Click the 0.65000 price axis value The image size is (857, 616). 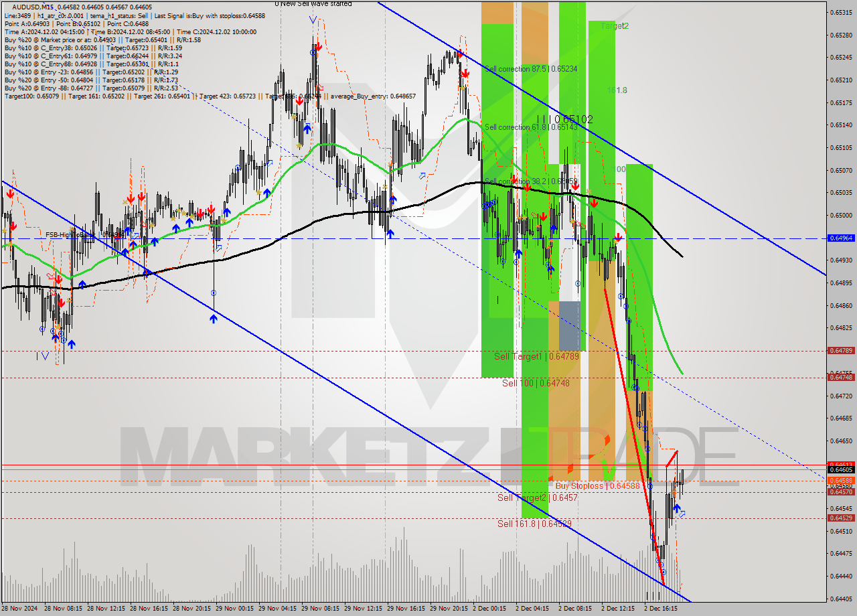(841, 215)
